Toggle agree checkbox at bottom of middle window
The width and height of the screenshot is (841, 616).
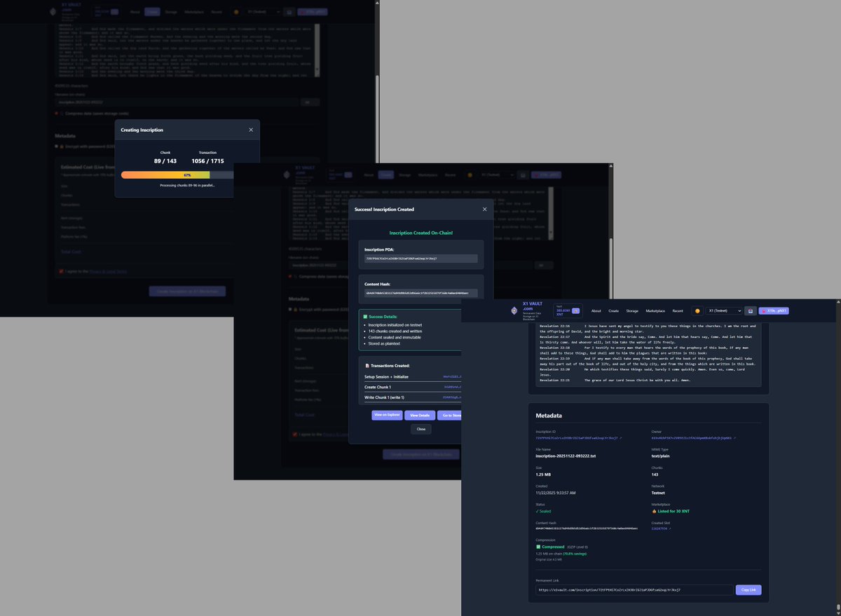pos(295,434)
